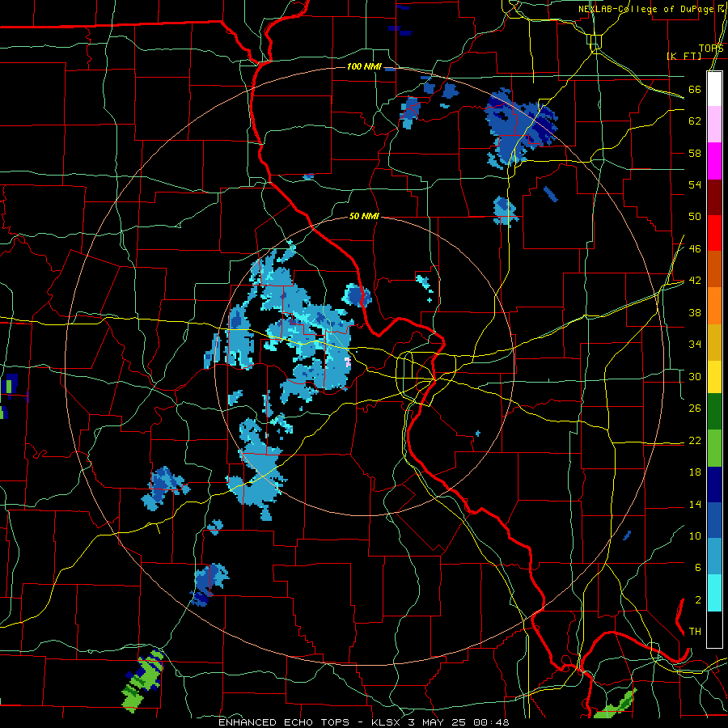Click the white swatch in the tops legend
The height and width of the screenshot is (728, 728).
click(714, 89)
